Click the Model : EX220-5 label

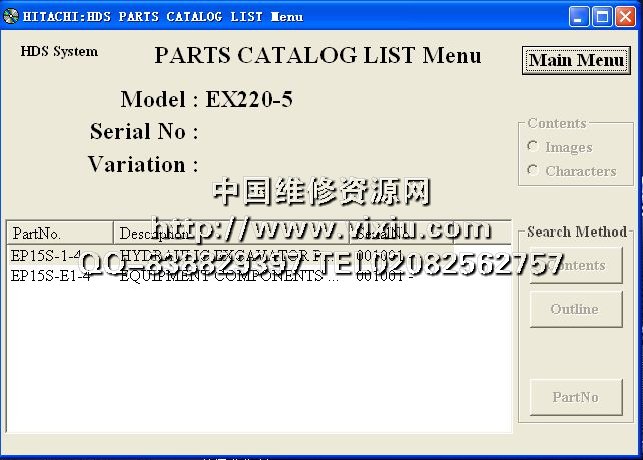(x=206, y=100)
